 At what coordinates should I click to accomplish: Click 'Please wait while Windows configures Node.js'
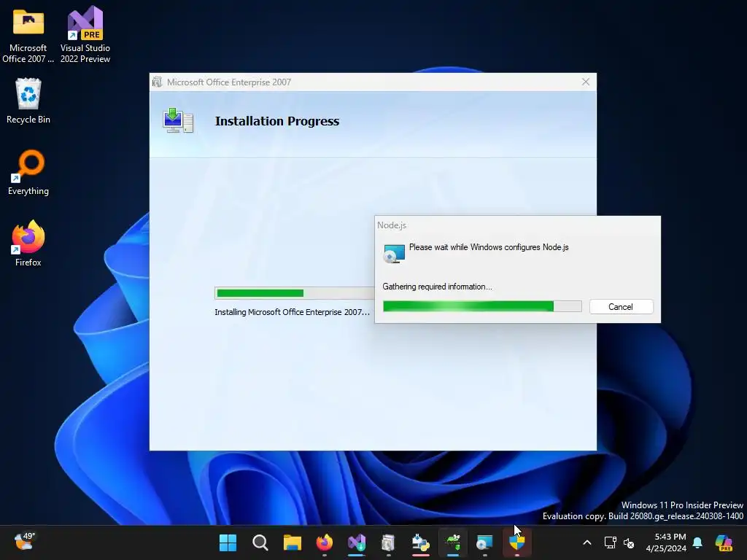(x=489, y=247)
